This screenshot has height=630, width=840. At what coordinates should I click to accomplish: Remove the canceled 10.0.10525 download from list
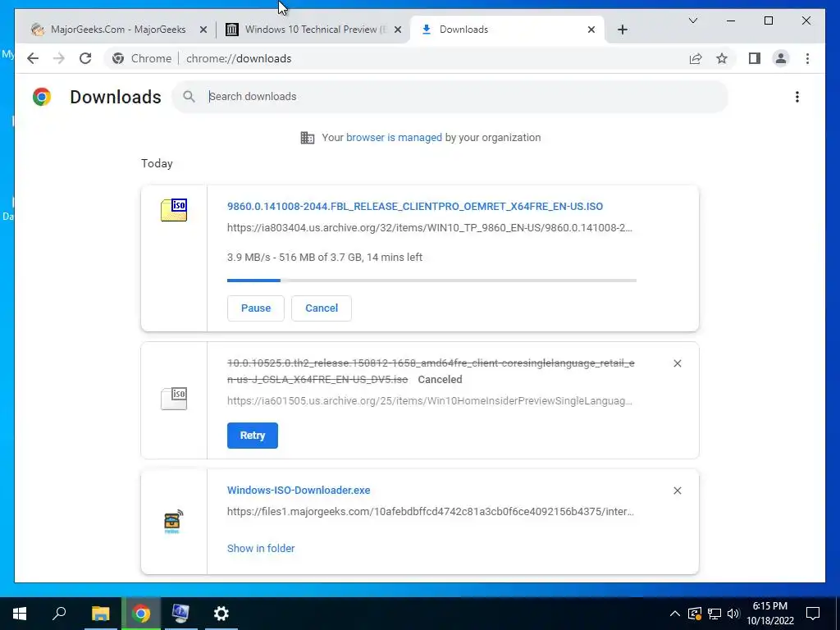pyautogui.click(x=677, y=363)
